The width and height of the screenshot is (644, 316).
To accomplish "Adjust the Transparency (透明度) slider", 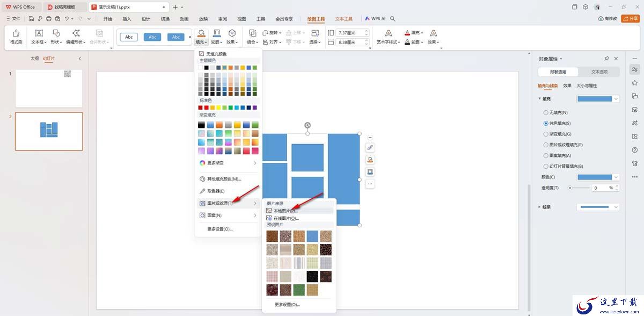I will click(578, 188).
